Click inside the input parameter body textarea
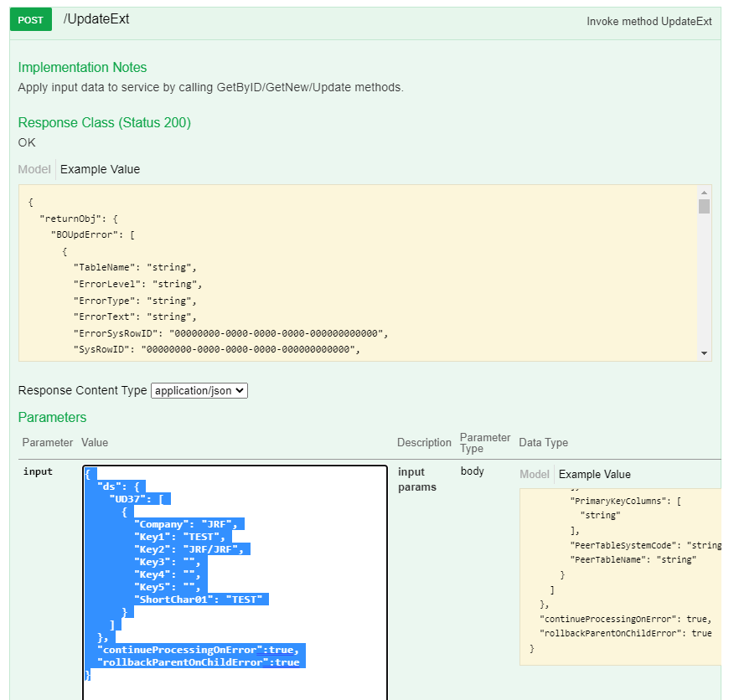 point(235,578)
